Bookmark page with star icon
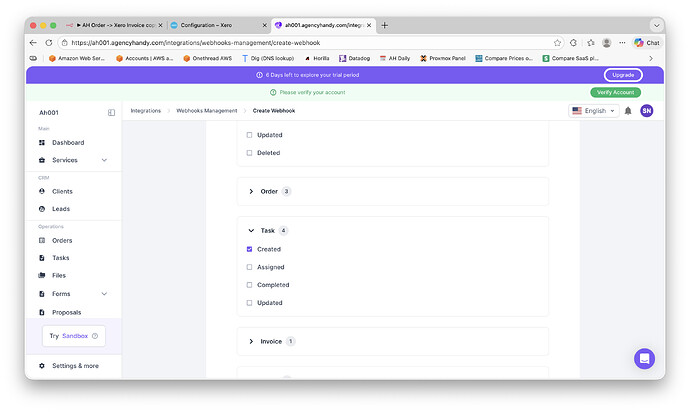The width and height of the screenshot is (690, 412). [557, 43]
